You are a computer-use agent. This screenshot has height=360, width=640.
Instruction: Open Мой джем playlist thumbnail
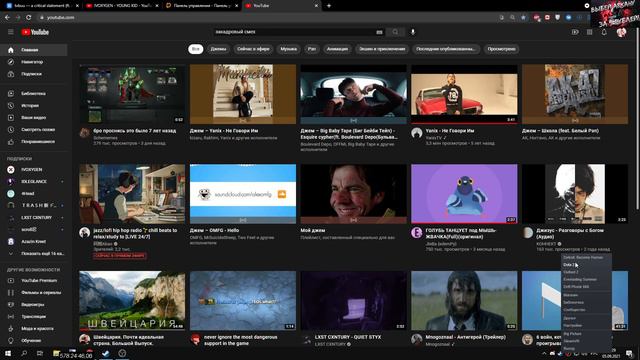[353, 194]
